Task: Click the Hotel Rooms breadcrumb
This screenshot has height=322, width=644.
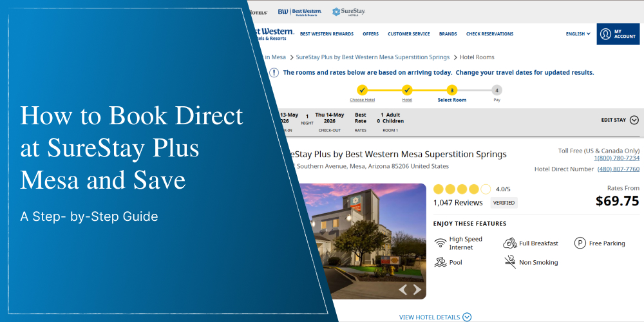Action: (477, 57)
